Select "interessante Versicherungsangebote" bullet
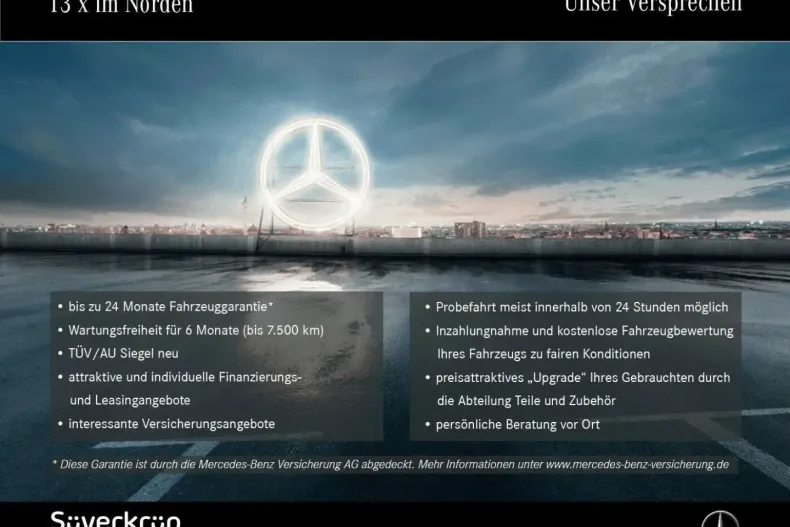790x527 pixels. click(x=171, y=424)
